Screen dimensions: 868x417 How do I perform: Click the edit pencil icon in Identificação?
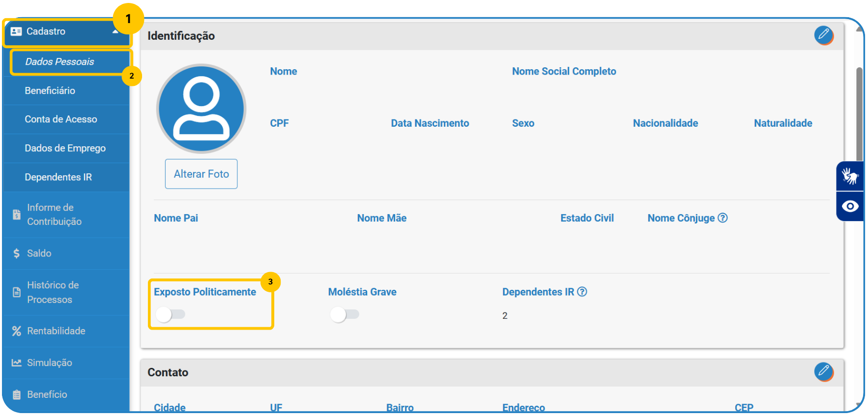pos(823,35)
